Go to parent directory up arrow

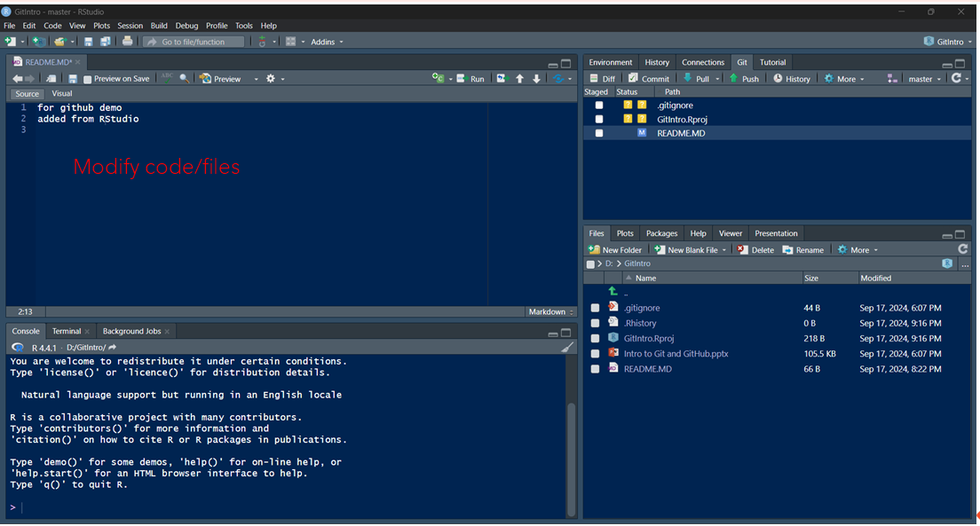coord(613,292)
